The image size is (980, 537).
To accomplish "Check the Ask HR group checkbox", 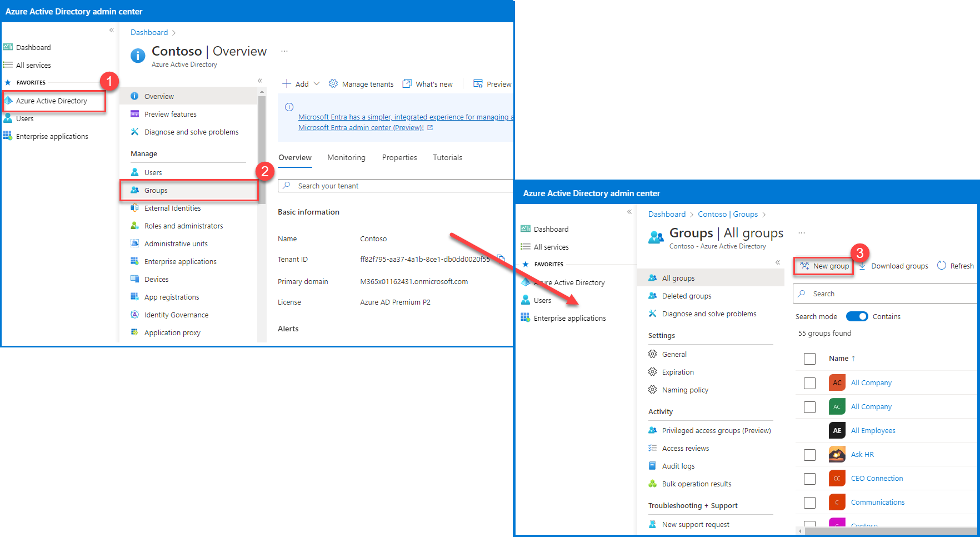I will (x=809, y=455).
